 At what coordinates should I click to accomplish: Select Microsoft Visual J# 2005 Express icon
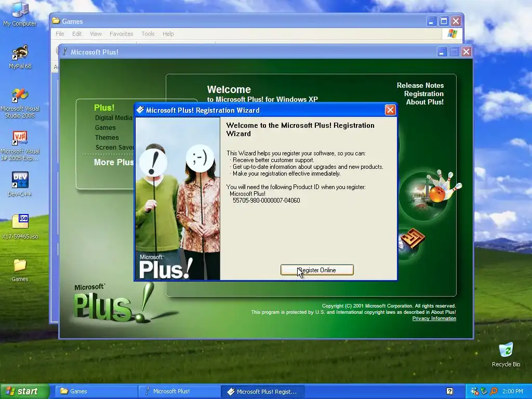20,146
